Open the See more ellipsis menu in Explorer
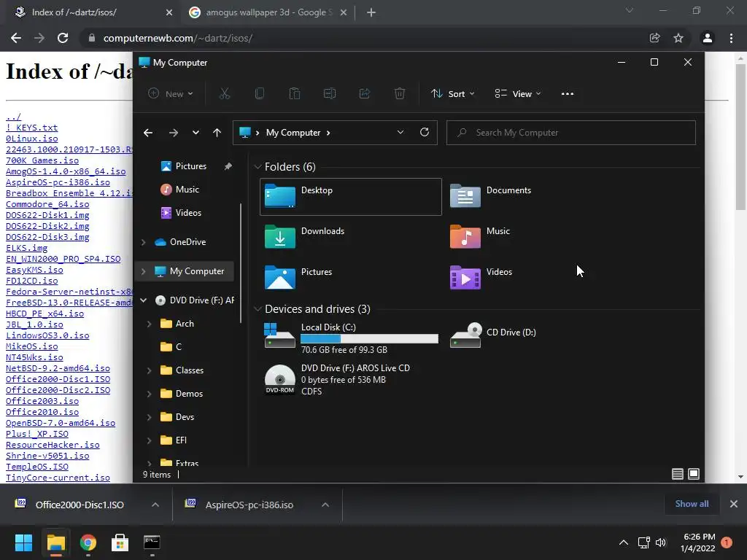The width and height of the screenshot is (747, 560). pos(568,94)
